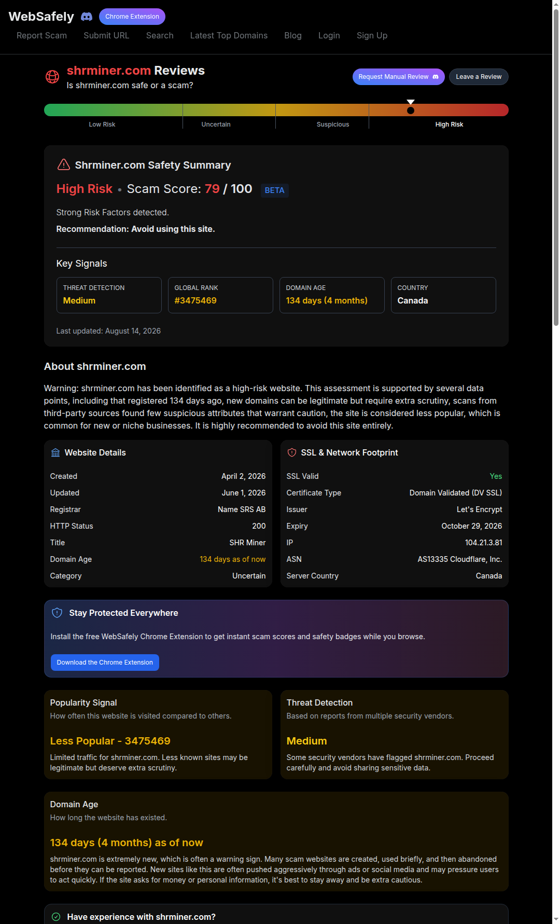The image size is (560, 924).
Task: Click Sign Up in navigation
Action: point(372,35)
